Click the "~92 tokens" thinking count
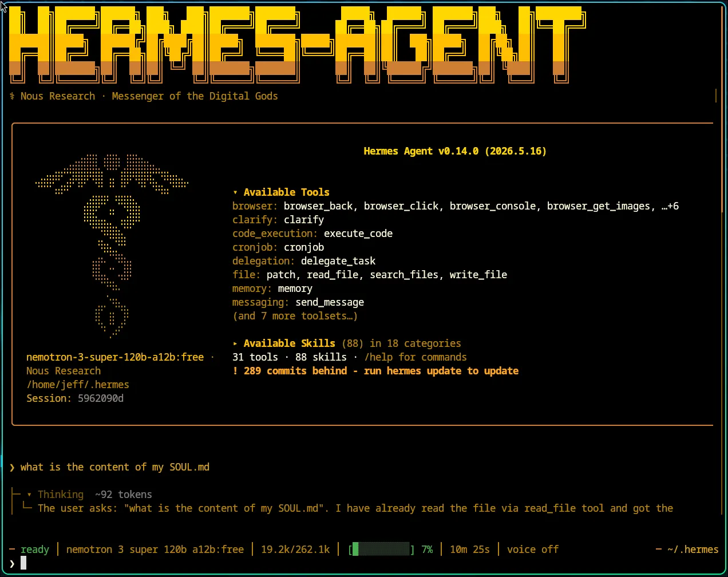This screenshot has width=728, height=577. (x=124, y=495)
